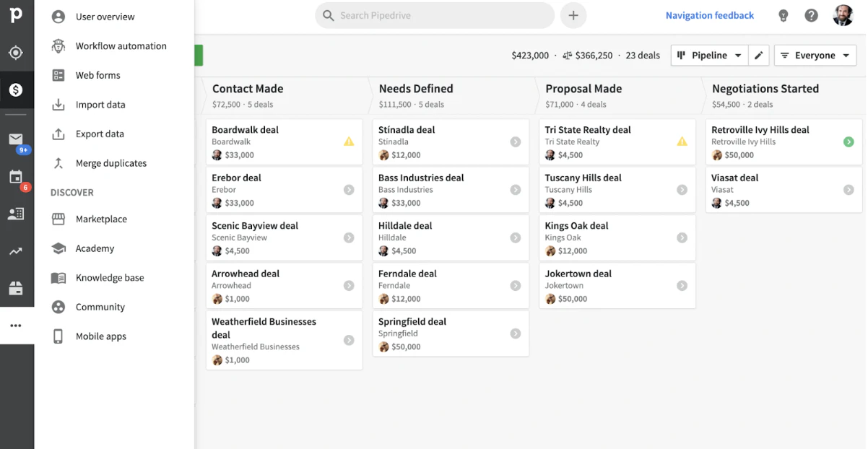Select Export data menu item

[114, 134]
